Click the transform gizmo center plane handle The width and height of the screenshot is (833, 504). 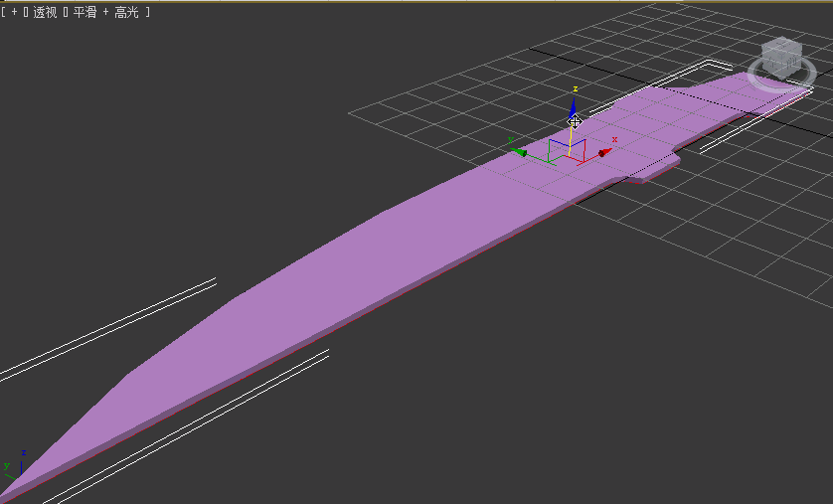(568, 150)
